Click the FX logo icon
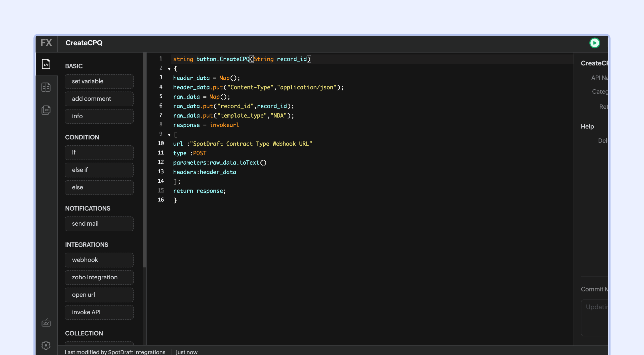This screenshot has height=355, width=644. point(47,43)
